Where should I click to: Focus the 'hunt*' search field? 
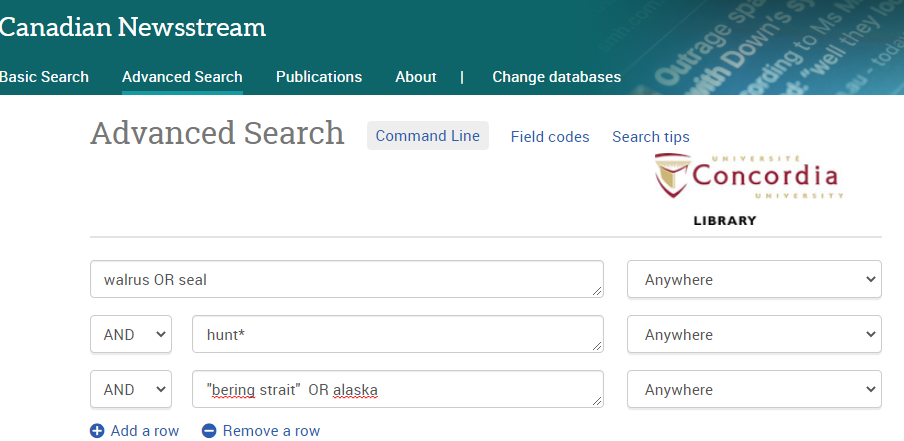(398, 334)
